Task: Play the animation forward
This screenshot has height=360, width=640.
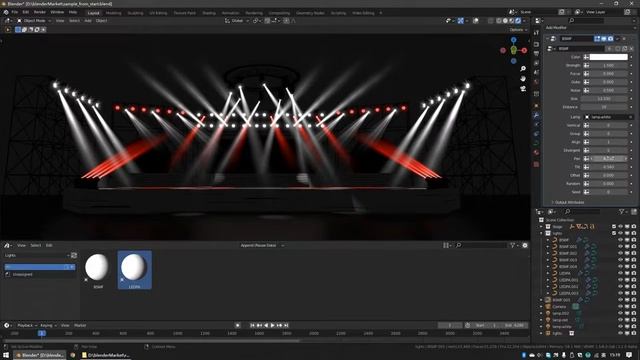Action: [x=273, y=325]
